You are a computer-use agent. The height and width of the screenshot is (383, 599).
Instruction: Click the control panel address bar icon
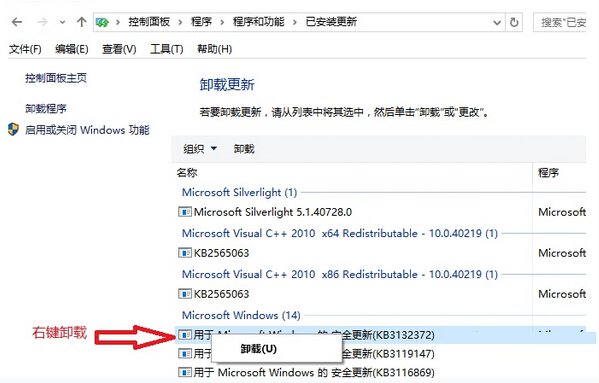(x=102, y=23)
